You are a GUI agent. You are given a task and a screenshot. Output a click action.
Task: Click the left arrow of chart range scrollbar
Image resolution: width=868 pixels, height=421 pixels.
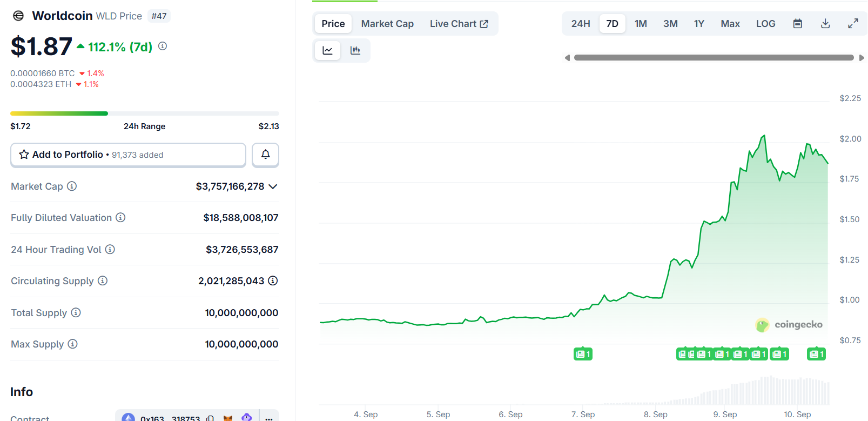click(x=567, y=58)
